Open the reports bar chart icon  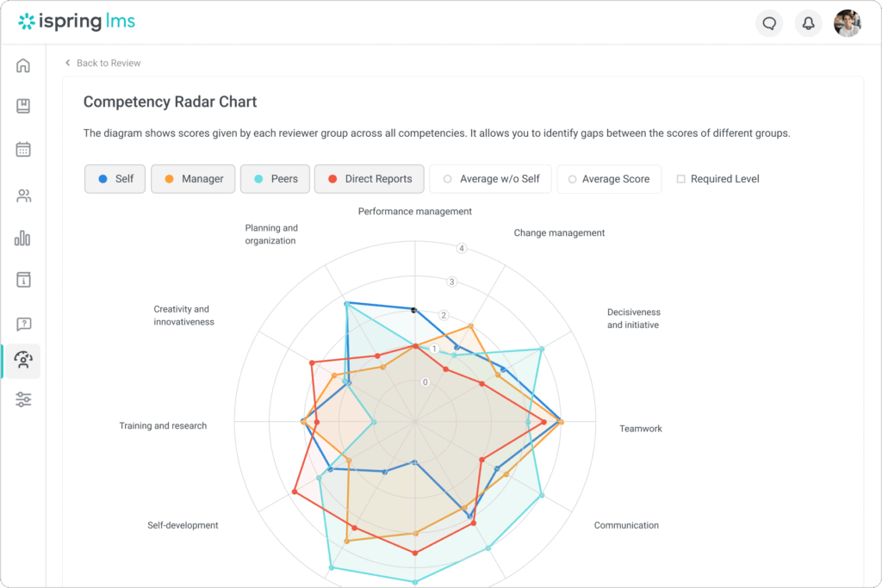pyautogui.click(x=23, y=238)
